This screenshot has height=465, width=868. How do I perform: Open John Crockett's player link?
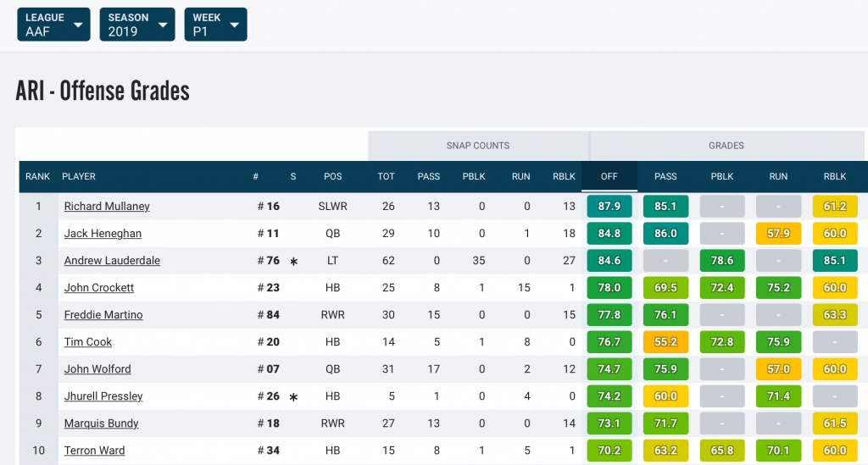point(99,287)
